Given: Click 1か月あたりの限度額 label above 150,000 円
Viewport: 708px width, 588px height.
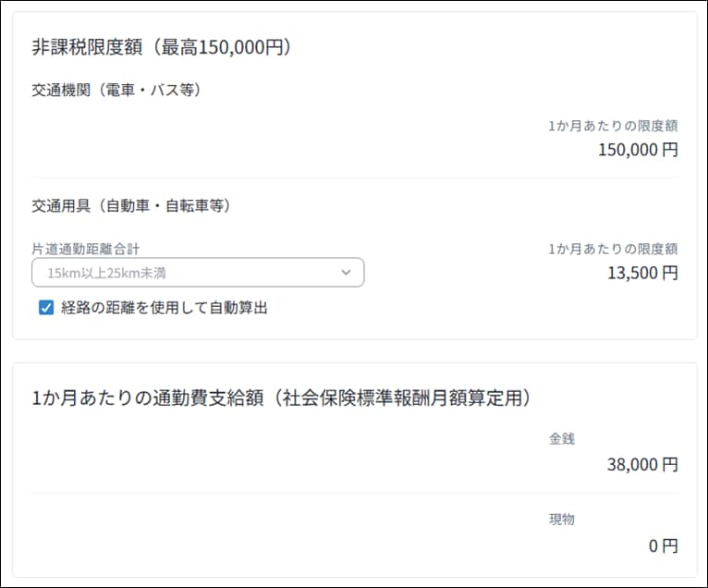Looking at the screenshot, I should click(613, 126).
